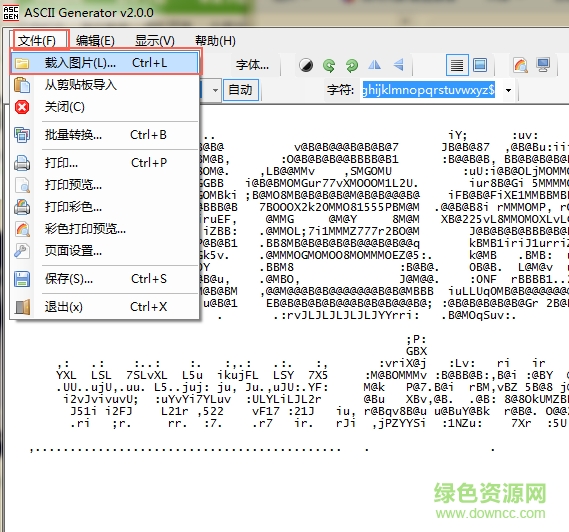Screen dimensions: 569x532
Task: Click the monitor display toolbar icon
Action: pos(543,65)
